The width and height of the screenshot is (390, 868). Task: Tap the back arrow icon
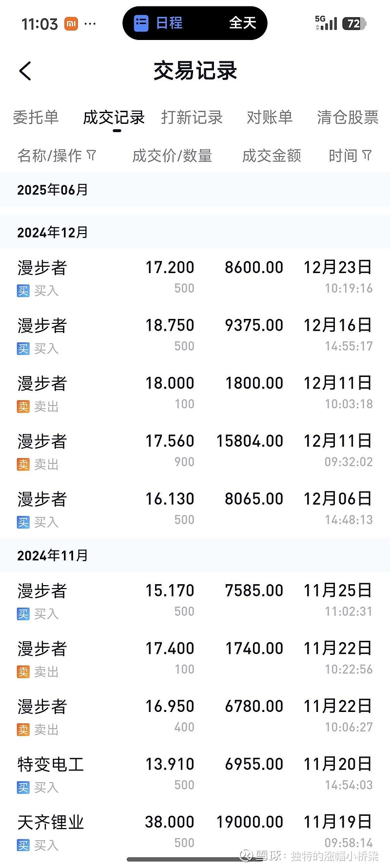pyautogui.click(x=25, y=71)
